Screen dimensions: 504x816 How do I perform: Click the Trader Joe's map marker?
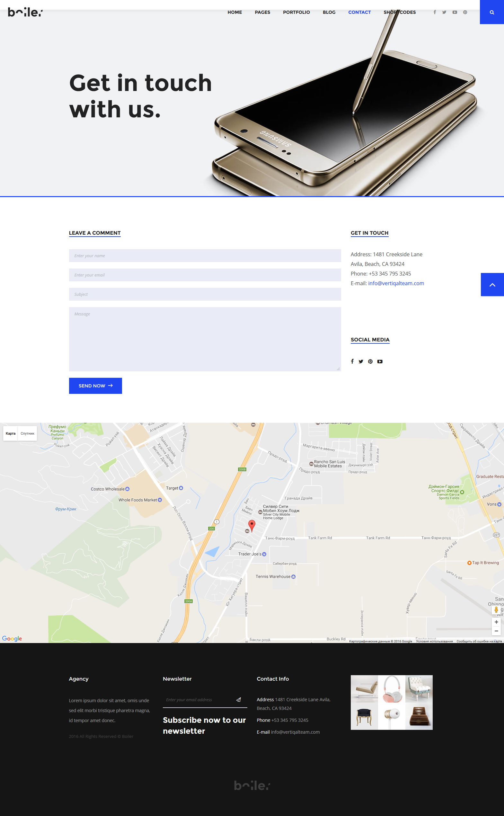click(x=264, y=554)
